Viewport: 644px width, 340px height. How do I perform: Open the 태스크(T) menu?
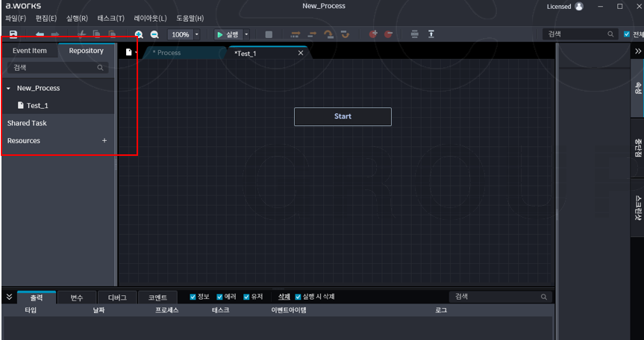111,19
